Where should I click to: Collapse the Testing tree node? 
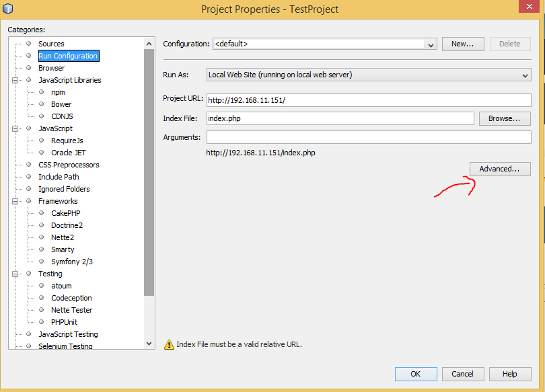(15, 274)
